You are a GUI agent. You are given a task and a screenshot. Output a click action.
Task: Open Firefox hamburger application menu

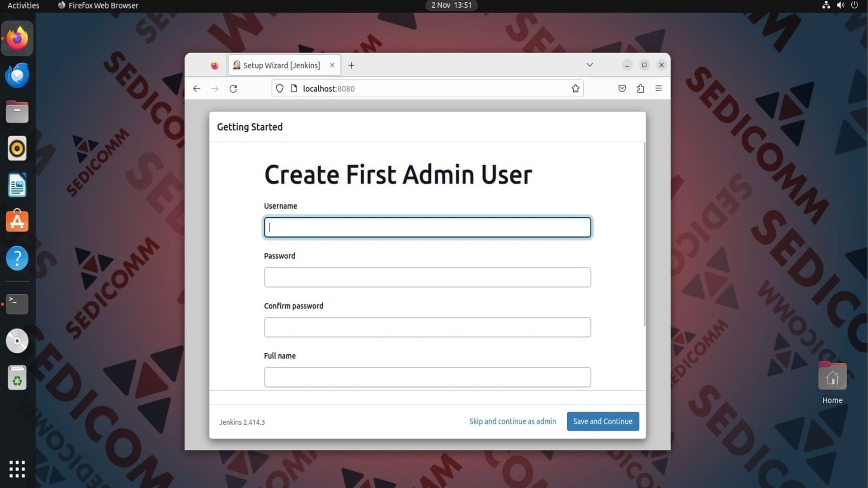659,89
